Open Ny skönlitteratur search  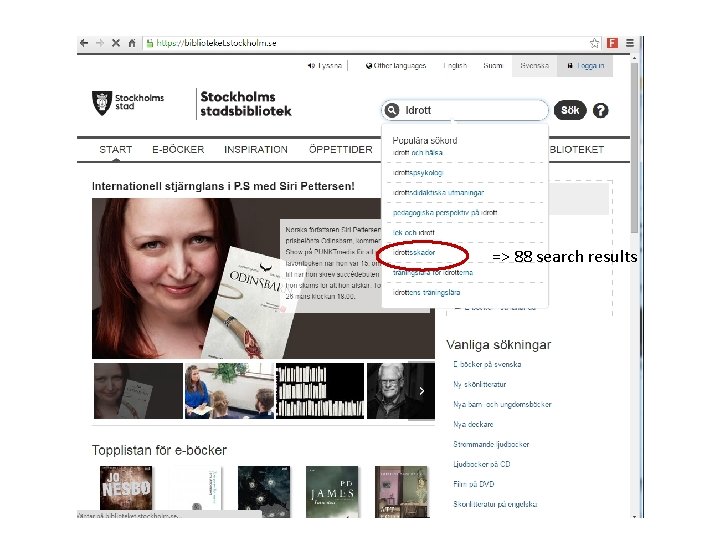click(480, 384)
